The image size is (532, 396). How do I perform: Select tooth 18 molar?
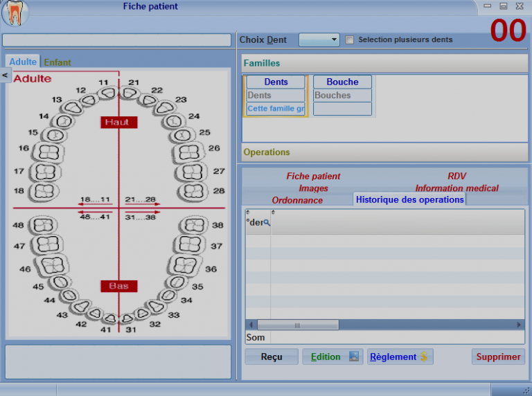[x=44, y=192]
